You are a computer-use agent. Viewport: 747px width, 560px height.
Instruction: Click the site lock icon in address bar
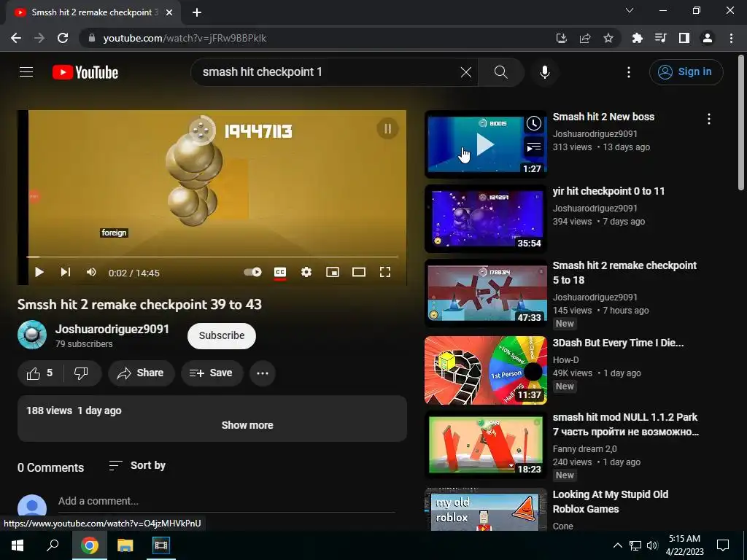(x=92, y=38)
